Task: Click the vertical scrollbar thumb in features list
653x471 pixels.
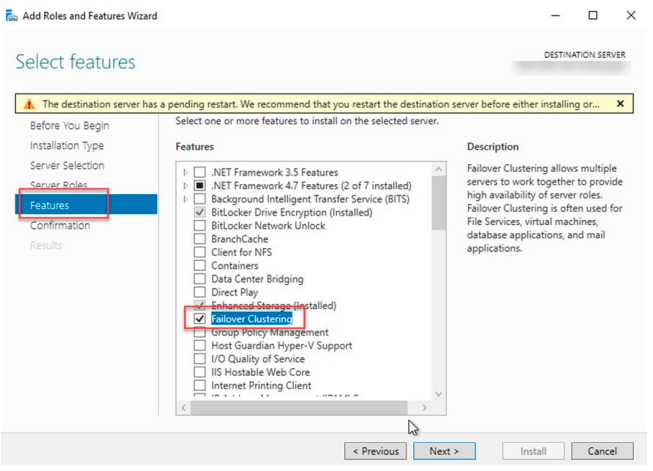Action: click(439, 203)
